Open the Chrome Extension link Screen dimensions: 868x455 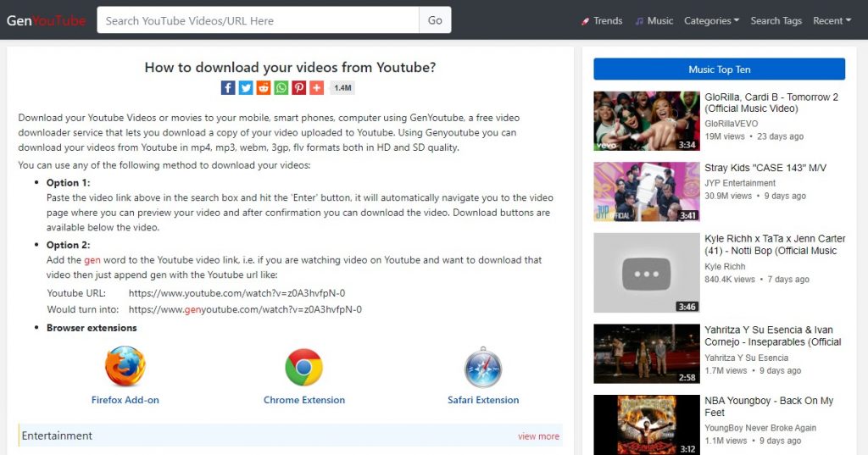pyautogui.click(x=304, y=400)
